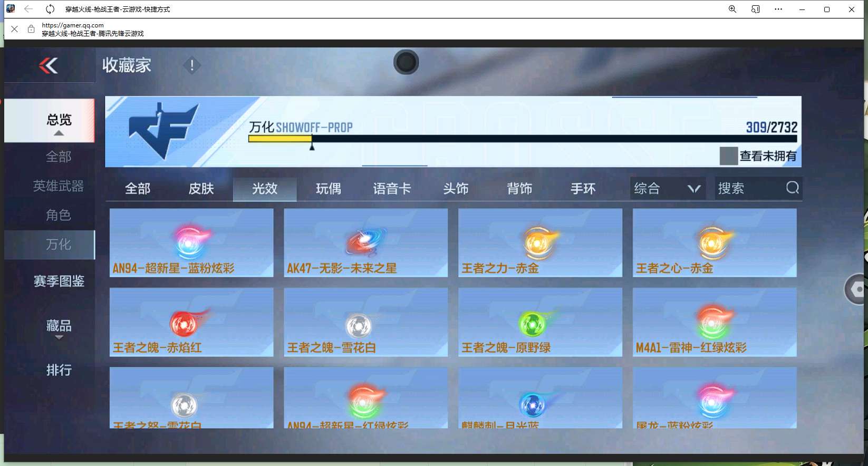Open the 语音卡 tab
The image size is (868, 466).
(392, 188)
